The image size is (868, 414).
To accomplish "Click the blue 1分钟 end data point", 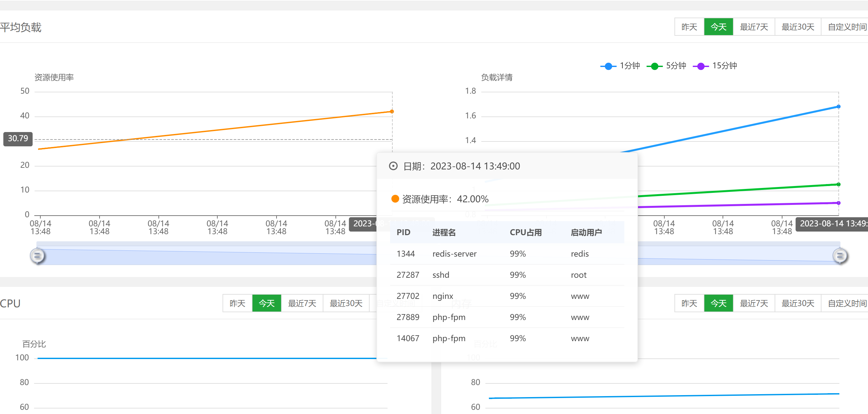I will [839, 106].
